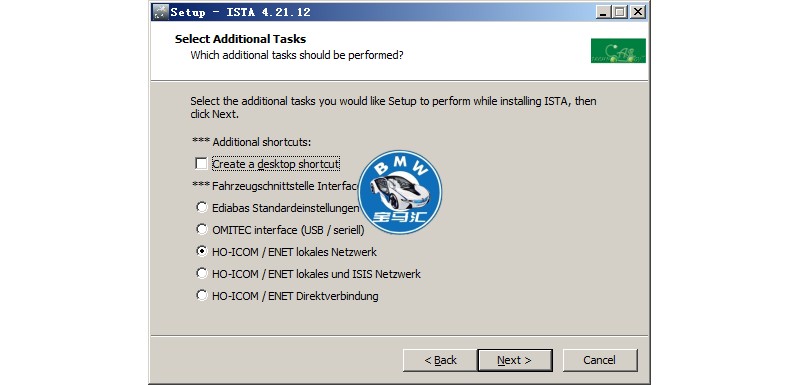
Task: Click the green logo in the header
Action: click(x=618, y=51)
